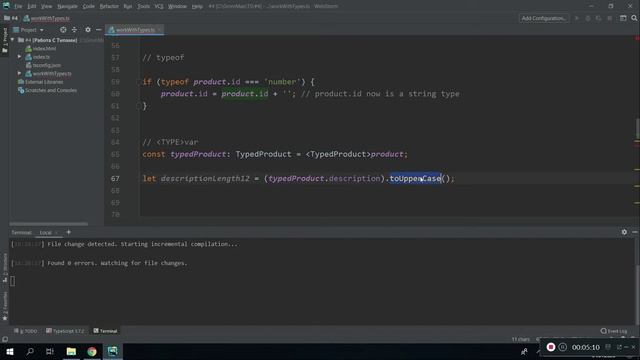Expand the workWithTypes.ts tree node
This screenshot has width=640, height=360.
(19, 73)
